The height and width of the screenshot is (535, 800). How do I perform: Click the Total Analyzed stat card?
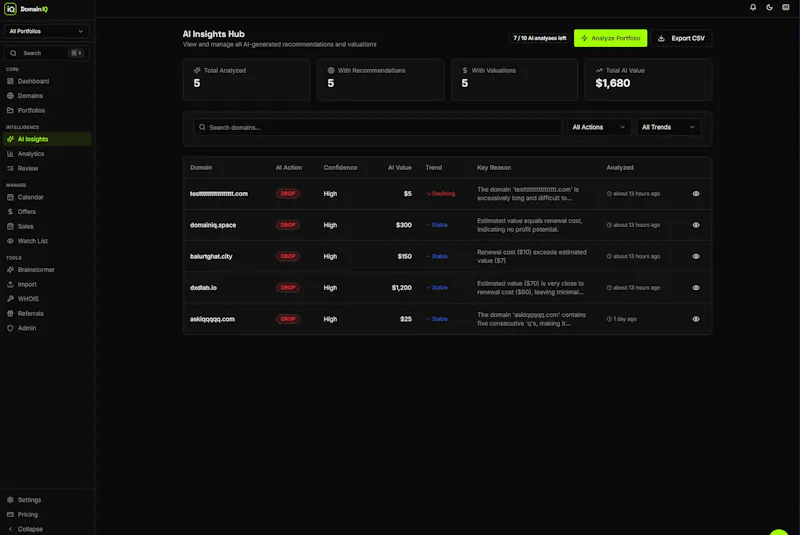coord(246,79)
